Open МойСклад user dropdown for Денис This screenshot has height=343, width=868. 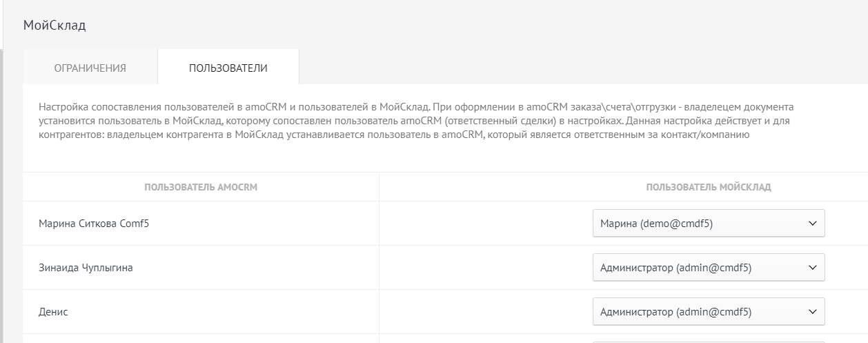click(709, 312)
